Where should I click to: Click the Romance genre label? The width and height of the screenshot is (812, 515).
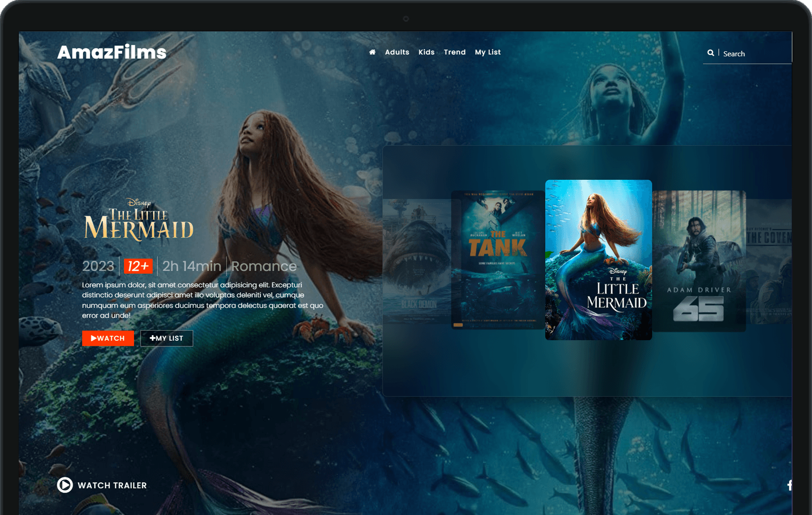pyautogui.click(x=264, y=266)
